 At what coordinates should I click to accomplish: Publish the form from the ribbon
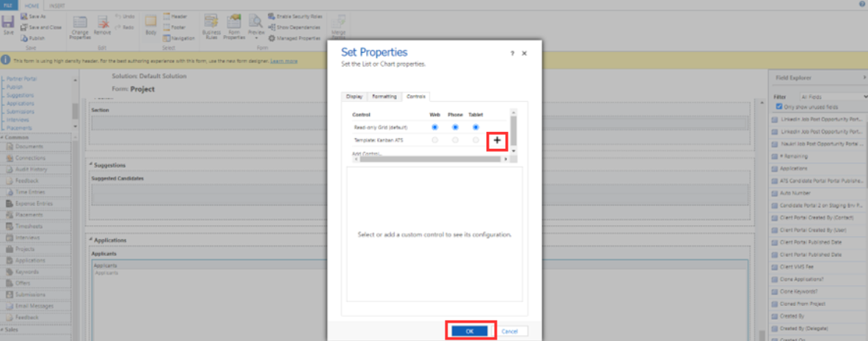click(33, 38)
